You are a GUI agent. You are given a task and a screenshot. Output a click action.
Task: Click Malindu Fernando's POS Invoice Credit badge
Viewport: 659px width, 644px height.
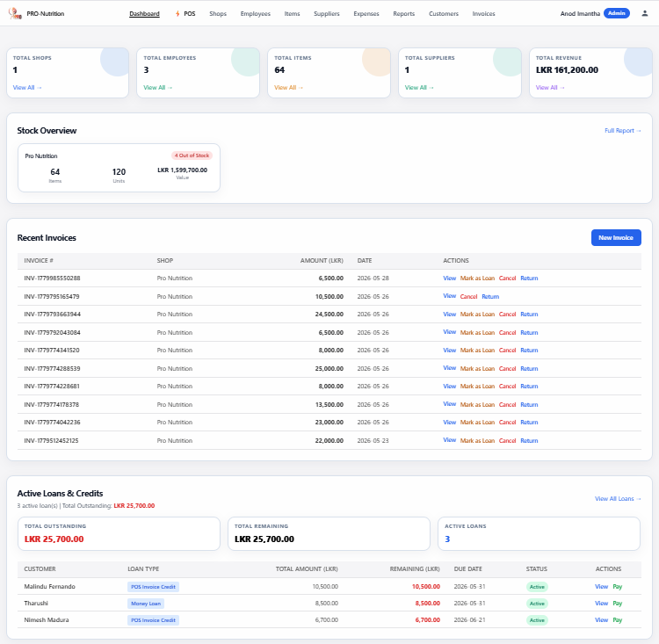tap(153, 587)
